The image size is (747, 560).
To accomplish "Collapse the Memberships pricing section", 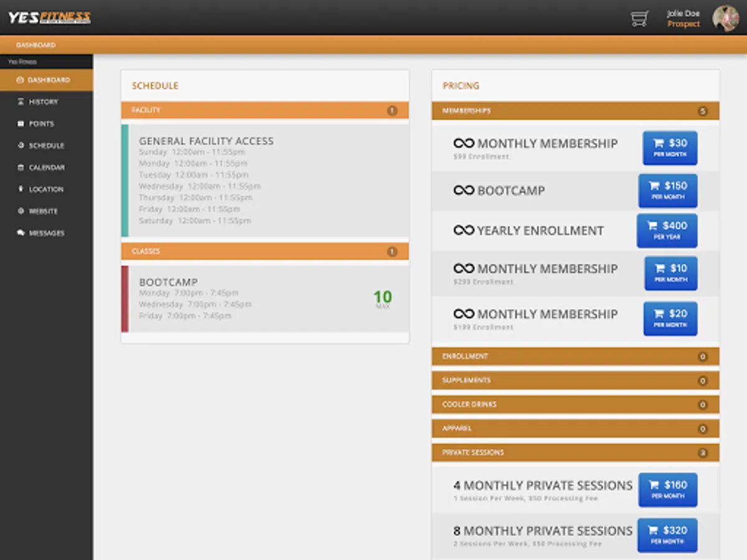I will (575, 111).
